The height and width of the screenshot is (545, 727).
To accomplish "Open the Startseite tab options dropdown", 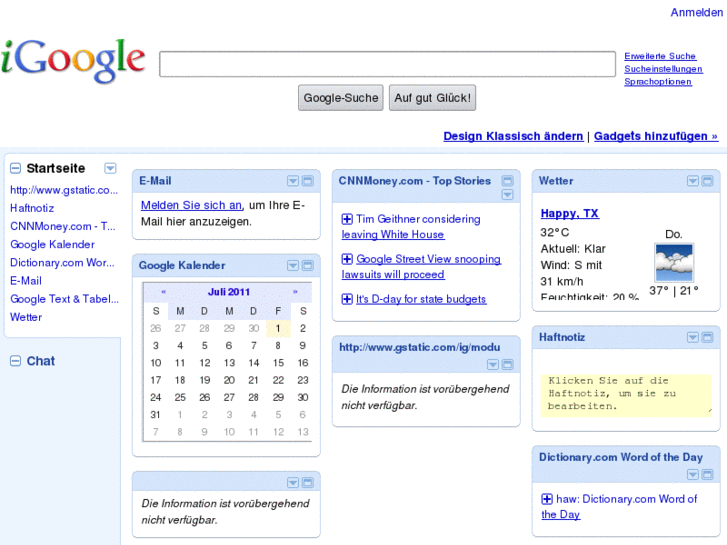I will point(110,168).
